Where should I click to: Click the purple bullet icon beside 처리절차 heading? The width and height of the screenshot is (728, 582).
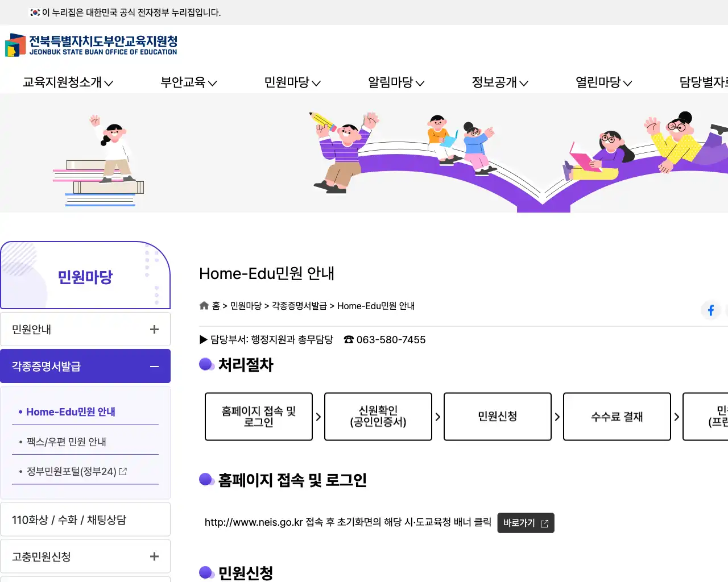click(206, 364)
